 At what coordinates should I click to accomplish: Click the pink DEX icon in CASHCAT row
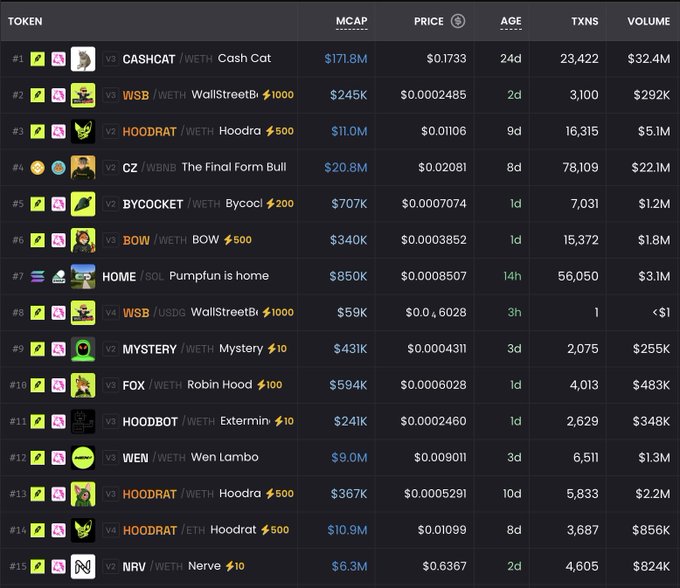click(59, 59)
